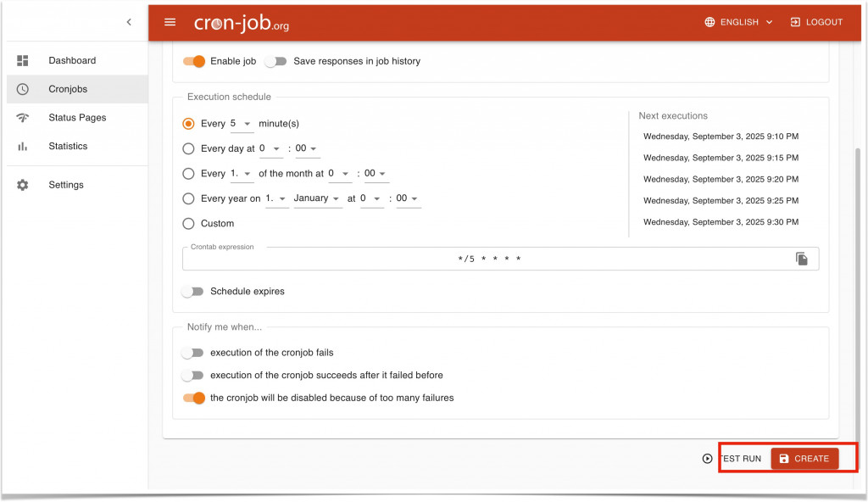
Task: Click next execution at 9:10 PM
Action: click(x=721, y=137)
